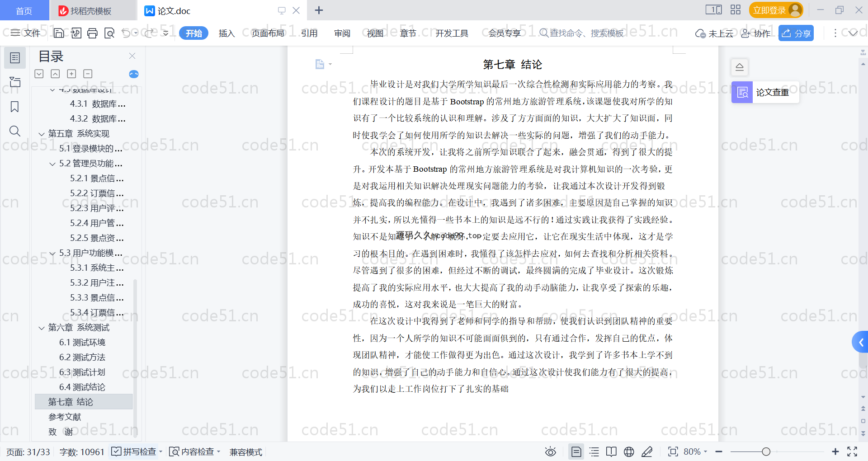Image resolution: width=868 pixels, height=461 pixels.
Task: Click the zoom out minus button
Action: (x=719, y=452)
